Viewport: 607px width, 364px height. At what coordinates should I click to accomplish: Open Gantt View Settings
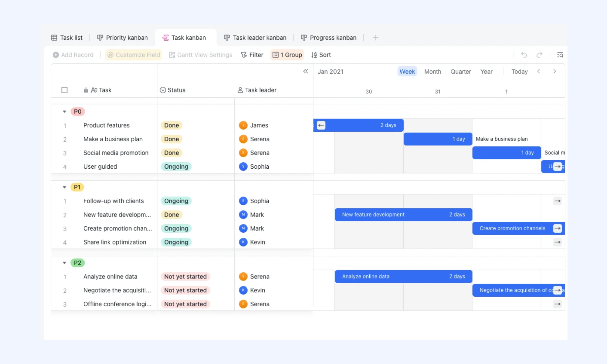pos(200,55)
